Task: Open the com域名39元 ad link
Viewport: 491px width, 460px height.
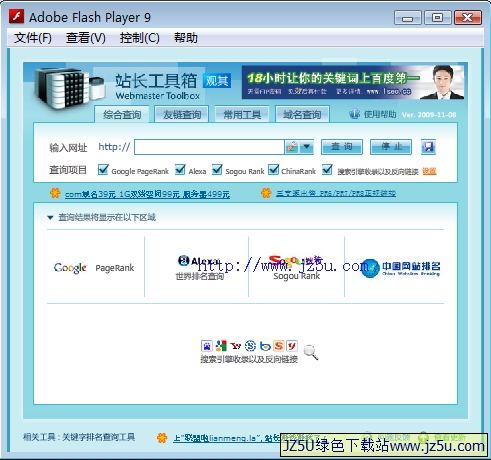Action: [x=147, y=194]
